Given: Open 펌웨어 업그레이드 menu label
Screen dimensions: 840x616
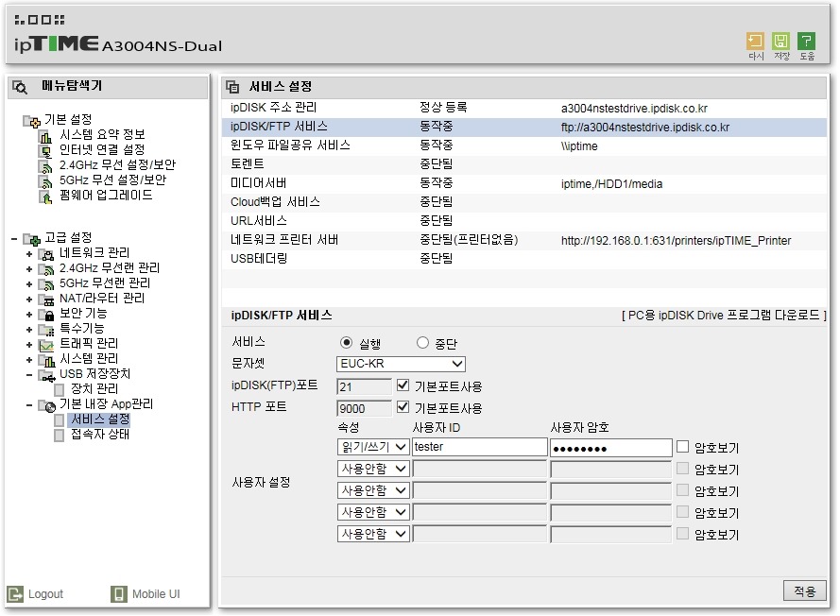Looking at the screenshot, I should (x=106, y=195).
